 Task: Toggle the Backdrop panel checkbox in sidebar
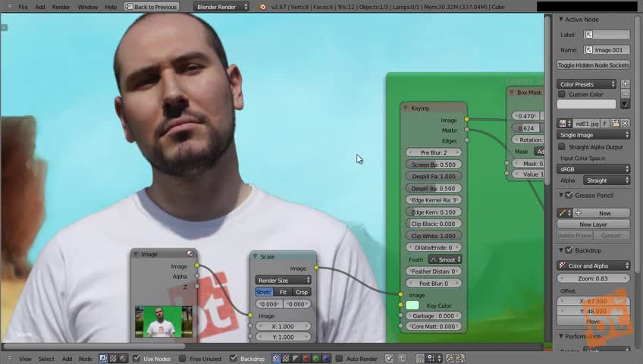click(569, 250)
